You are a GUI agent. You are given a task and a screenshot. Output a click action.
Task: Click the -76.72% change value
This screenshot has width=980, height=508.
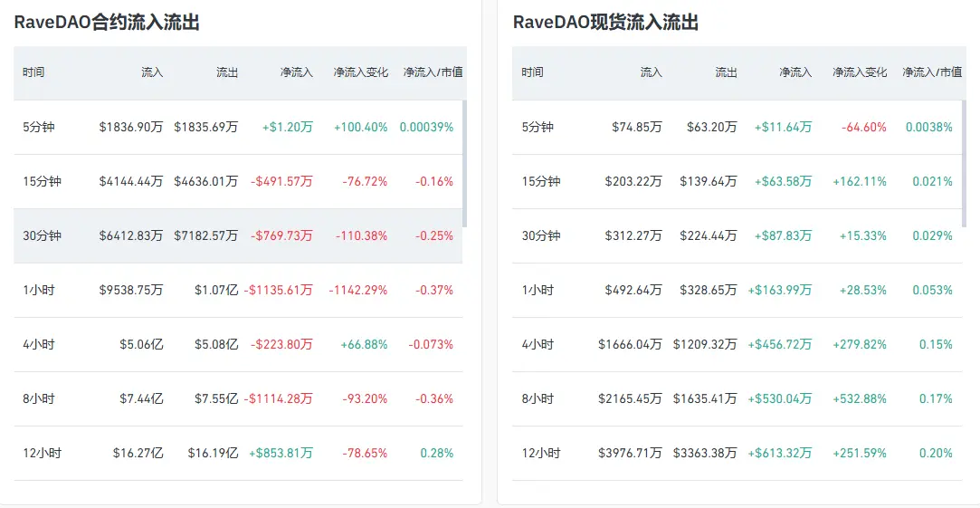click(x=365, y=181)
